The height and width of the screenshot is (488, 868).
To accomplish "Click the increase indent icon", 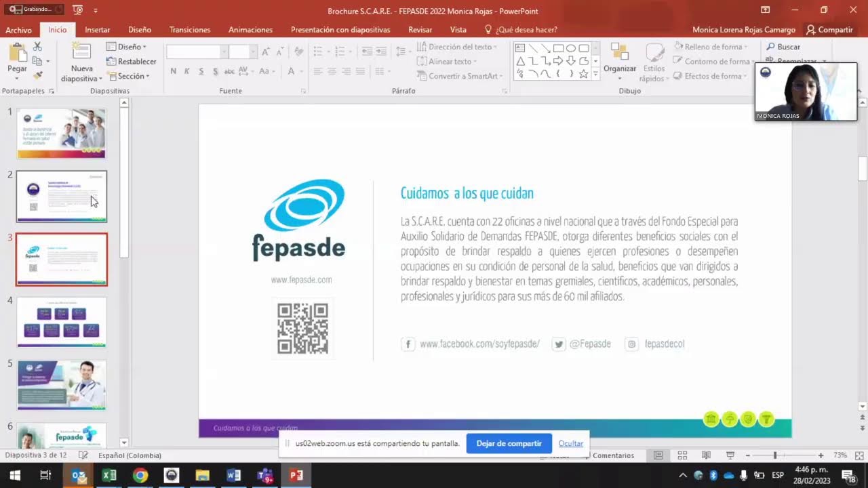I will (x=381, y=52).
